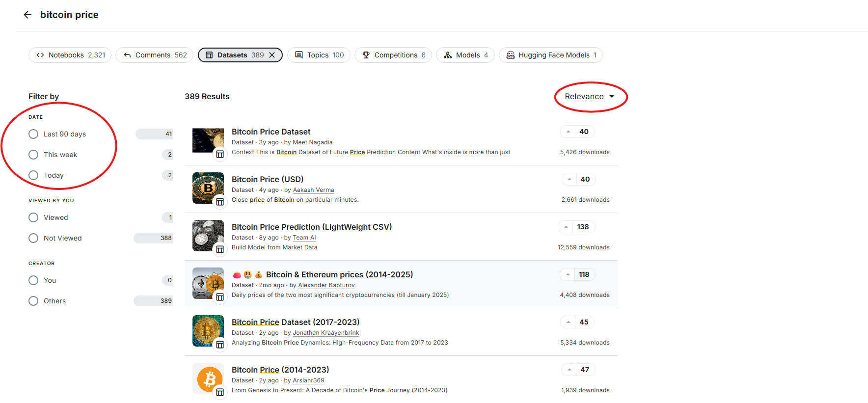Upvote Bitcoin Price Dataset (2017-2023)

point(568,322)
